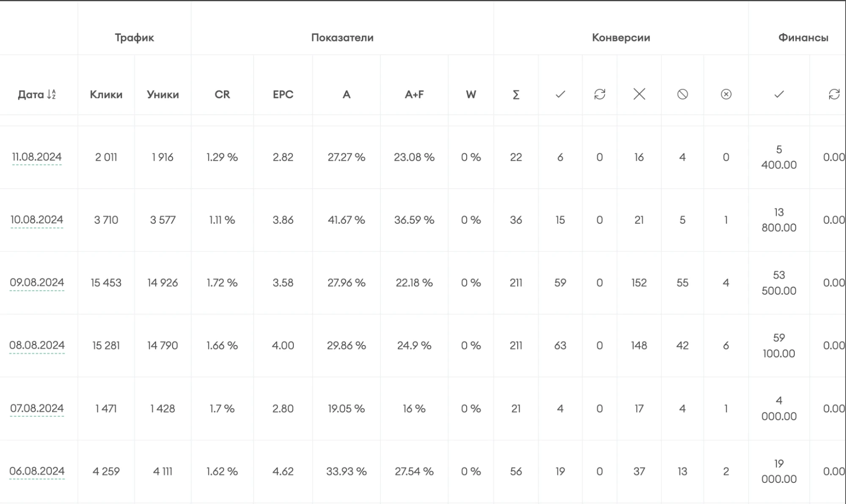Click the Клики column header

[x=106, y=95]
